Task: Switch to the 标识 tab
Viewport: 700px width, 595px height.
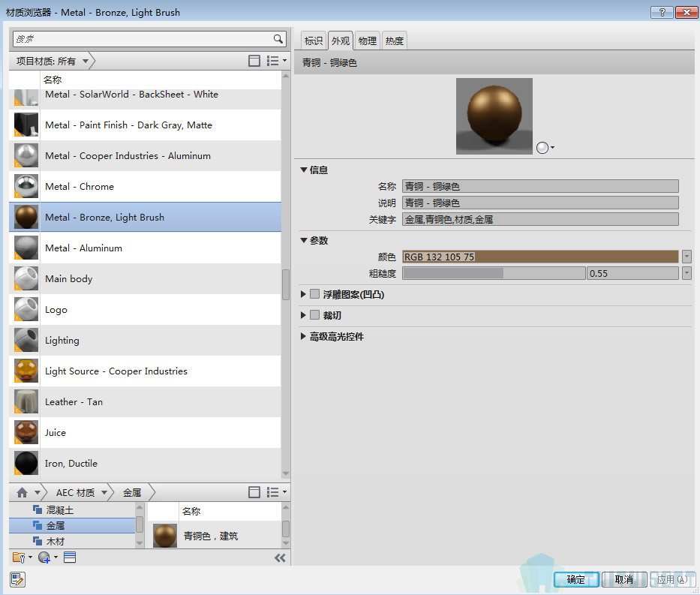Action: pos(313,41)
